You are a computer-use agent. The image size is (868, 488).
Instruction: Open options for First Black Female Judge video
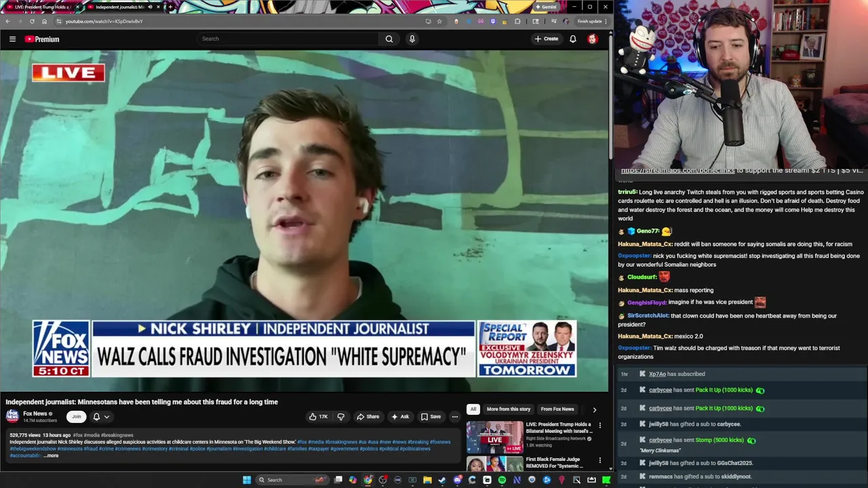[599, 460]
